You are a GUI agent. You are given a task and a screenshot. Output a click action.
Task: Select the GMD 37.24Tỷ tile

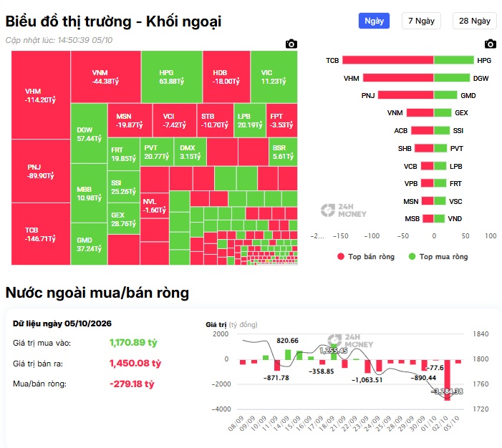pos(89,244)
